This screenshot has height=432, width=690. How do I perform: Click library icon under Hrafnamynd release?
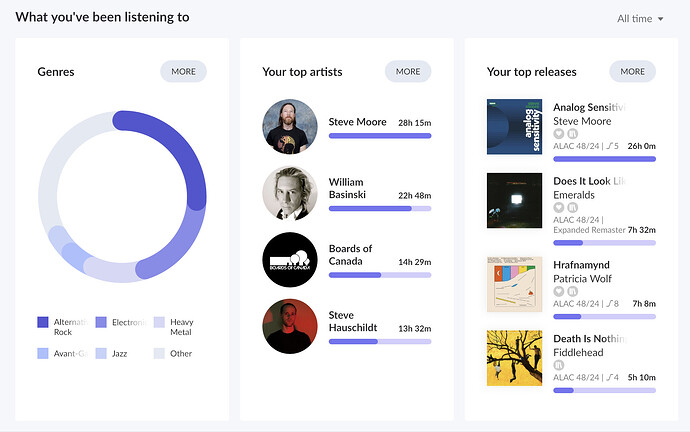tap(573, 291)
